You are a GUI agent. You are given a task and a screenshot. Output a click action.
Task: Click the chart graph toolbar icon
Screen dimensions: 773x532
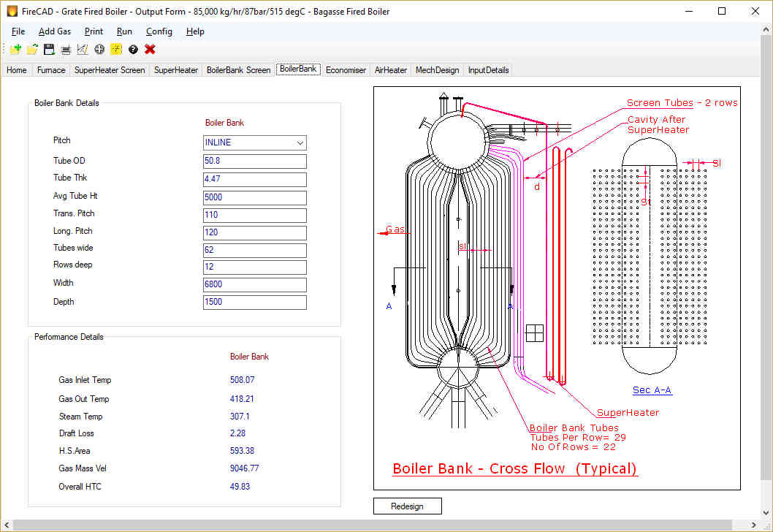coord(83,49)
